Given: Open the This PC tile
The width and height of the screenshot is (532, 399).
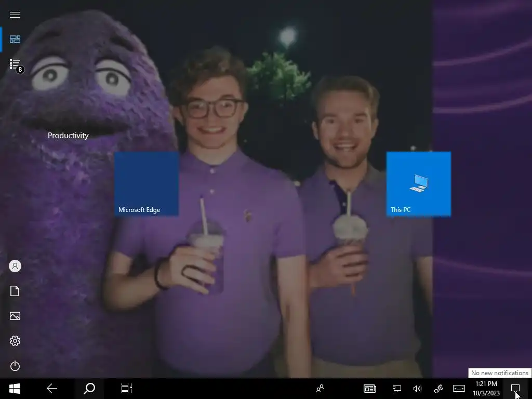Looking at the screenshot, I should (418, 183).
